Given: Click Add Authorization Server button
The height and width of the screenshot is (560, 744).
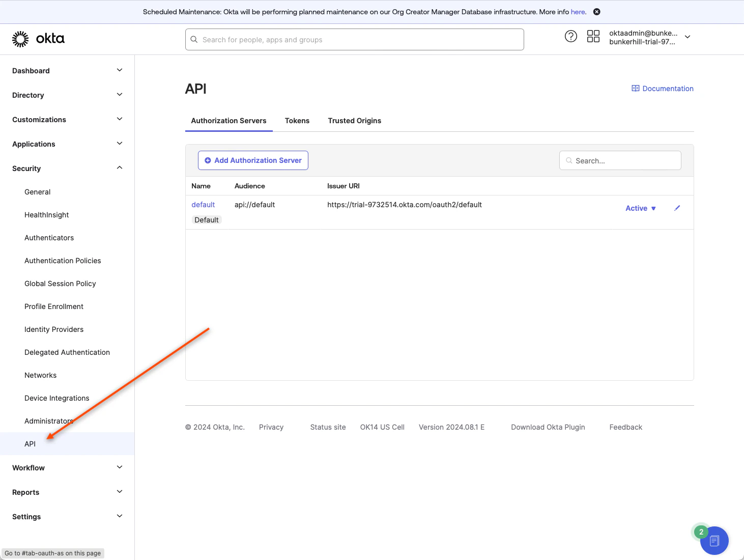Looking at the screenshot, I should [x=253, y=160].
